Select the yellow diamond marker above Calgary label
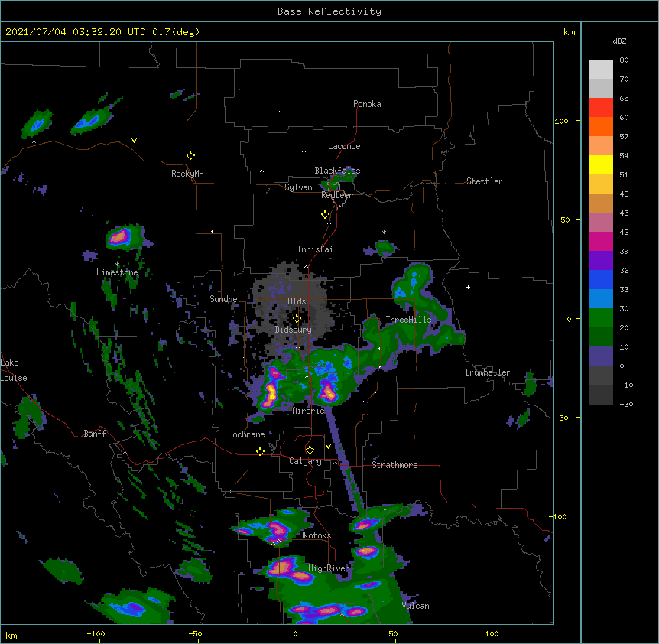Screen dimensions: 659x644 click(x=310, y=450)
